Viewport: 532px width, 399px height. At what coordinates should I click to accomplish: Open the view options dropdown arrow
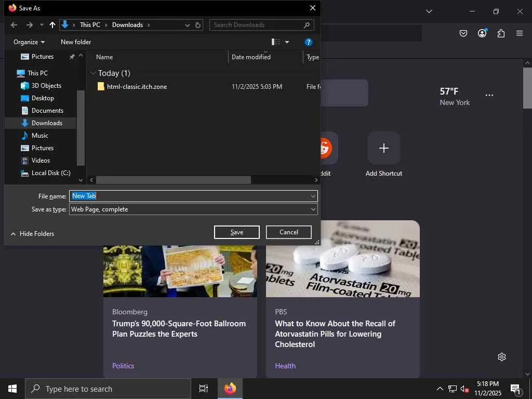click(x=287, y=43)
